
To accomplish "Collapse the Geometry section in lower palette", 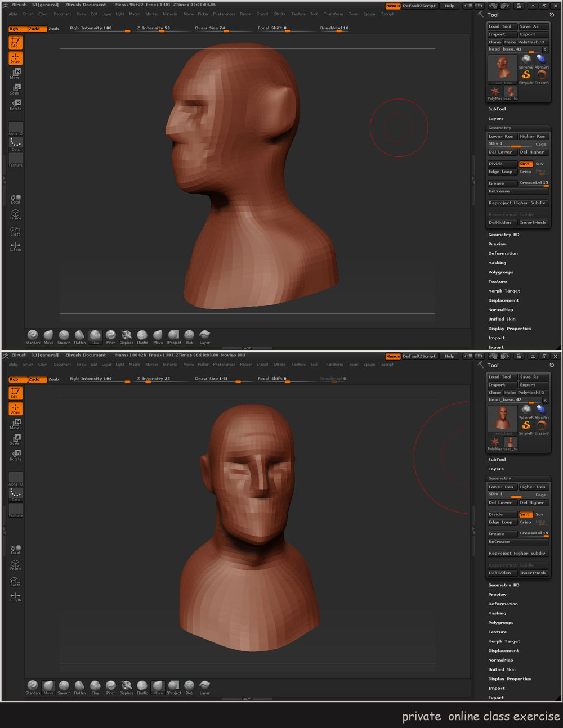I will (x=499, y=478).
